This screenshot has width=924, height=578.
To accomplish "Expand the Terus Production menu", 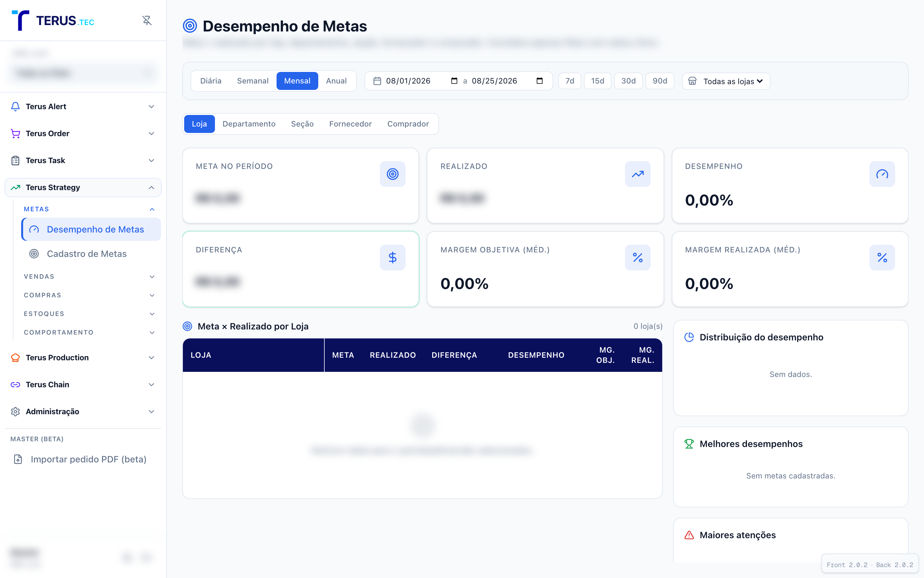I will [151, 357].
